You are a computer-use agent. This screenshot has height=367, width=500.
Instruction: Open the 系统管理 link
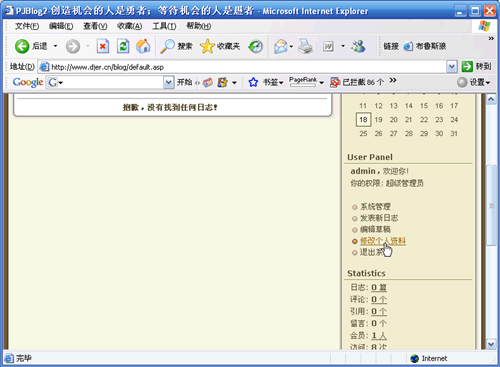[x=375, y=207]
